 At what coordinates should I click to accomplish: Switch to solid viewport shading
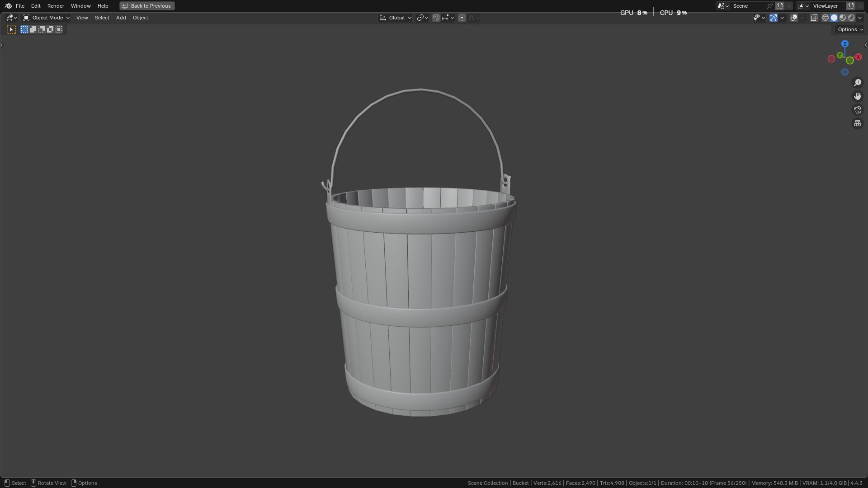[834, 18]
